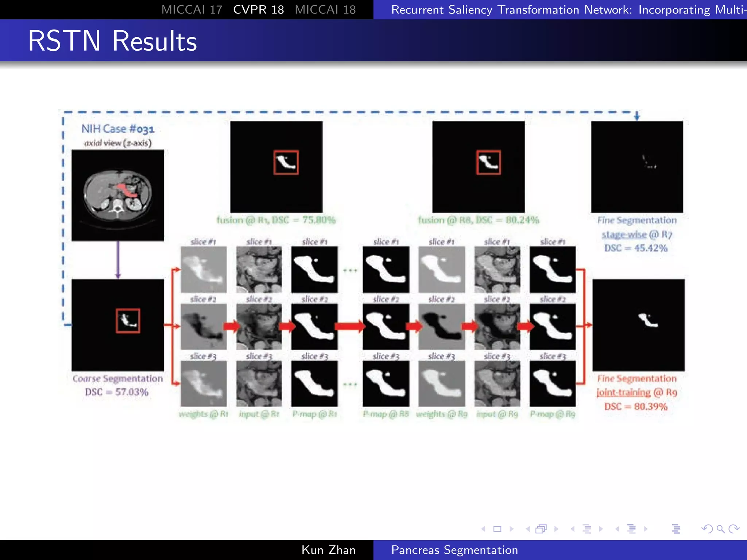Click the magnifier search icon
The image size is (747, 560).
coord(721,529)
